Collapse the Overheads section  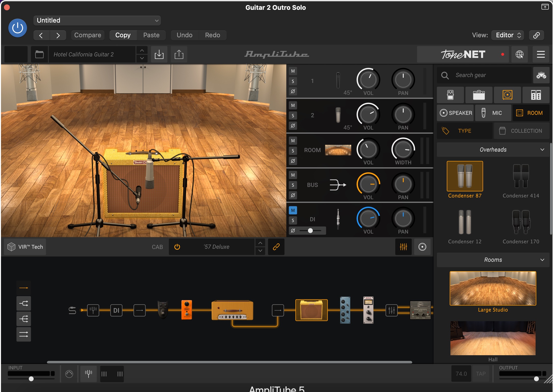coord(493,150)
